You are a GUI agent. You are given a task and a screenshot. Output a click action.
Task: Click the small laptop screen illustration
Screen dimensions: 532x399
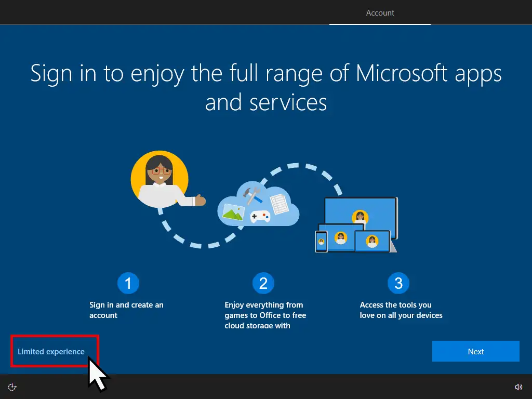coord(371,242)
